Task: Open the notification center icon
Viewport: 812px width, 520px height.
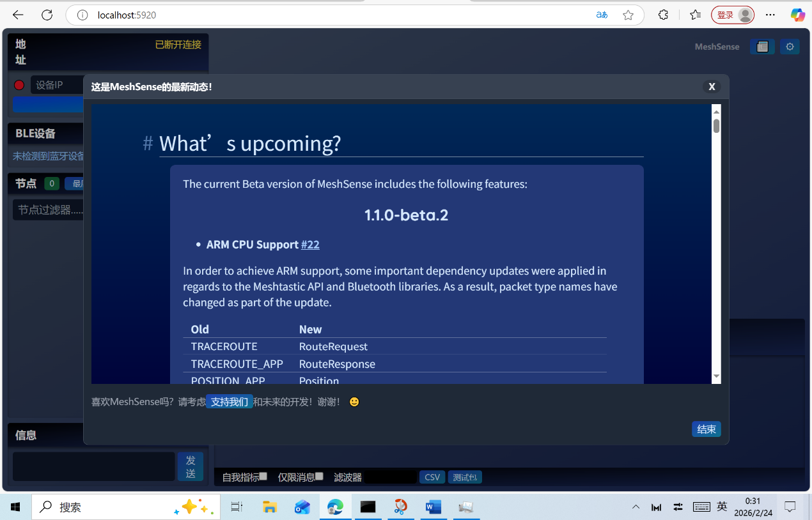Action: coord(790,507)
